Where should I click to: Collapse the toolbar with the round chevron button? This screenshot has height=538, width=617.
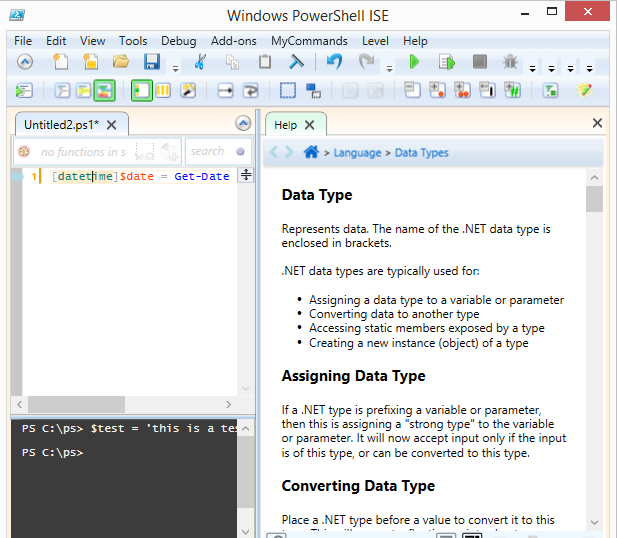click(x=25, y=62)
